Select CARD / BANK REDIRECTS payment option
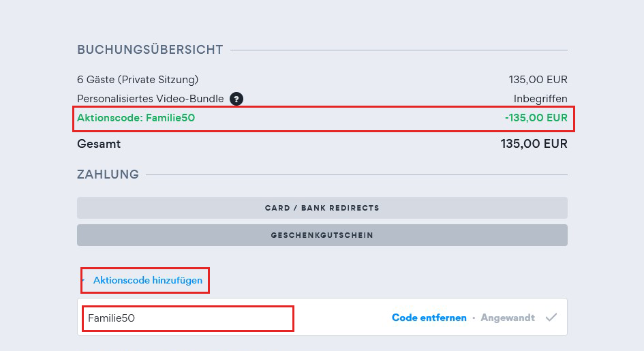644x351 pixels. (322, 208)
